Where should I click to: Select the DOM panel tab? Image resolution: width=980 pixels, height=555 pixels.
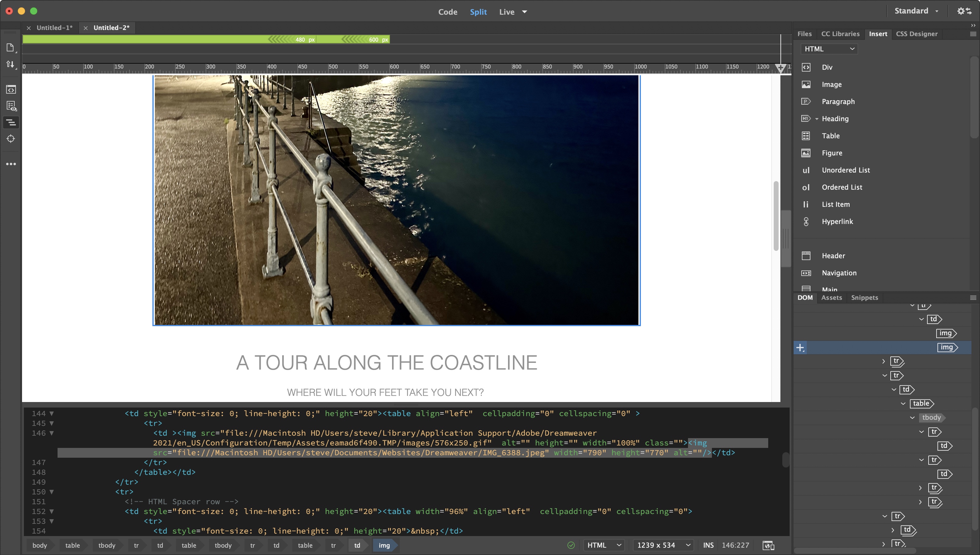(805, 297)
